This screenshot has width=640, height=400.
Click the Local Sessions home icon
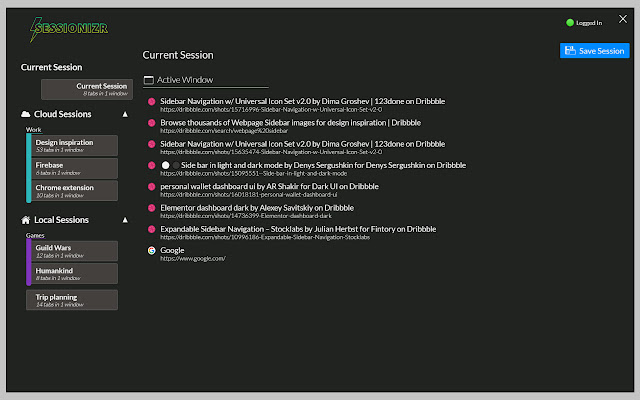pyautogui.click(x=26, y=220)
